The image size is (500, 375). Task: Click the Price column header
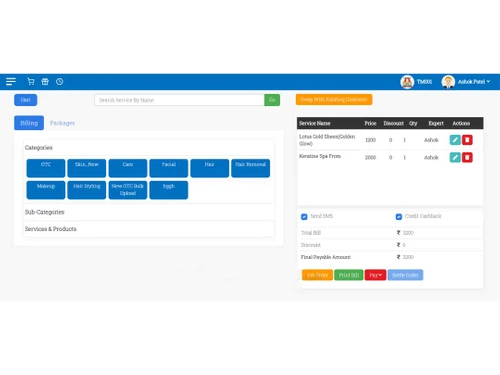[370, 123]
